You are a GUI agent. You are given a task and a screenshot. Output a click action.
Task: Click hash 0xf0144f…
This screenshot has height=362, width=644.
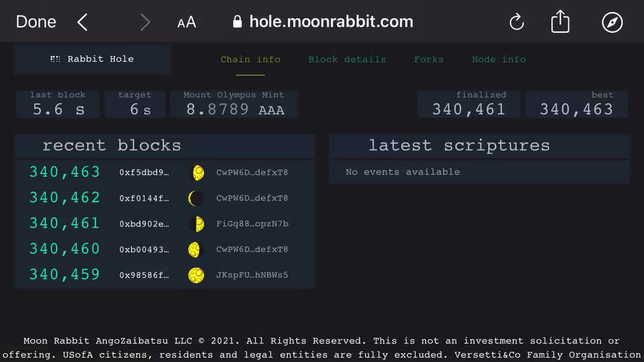[x=144, y=198]
